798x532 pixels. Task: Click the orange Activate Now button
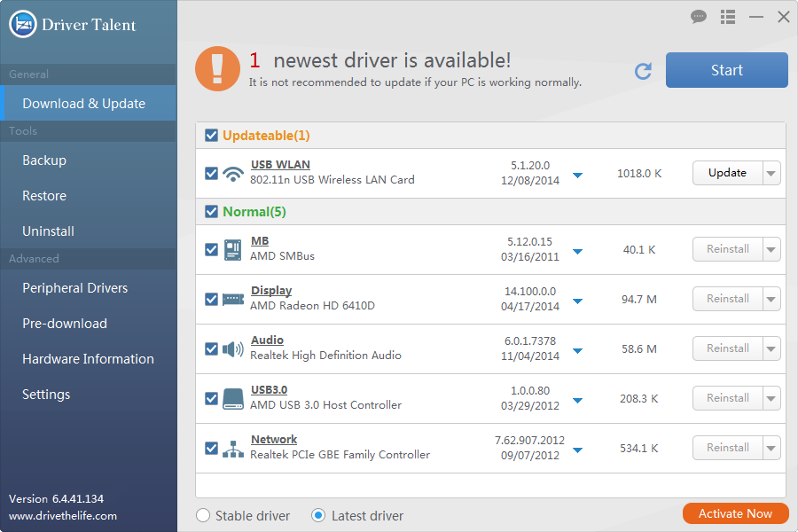(x=735, y=513)
